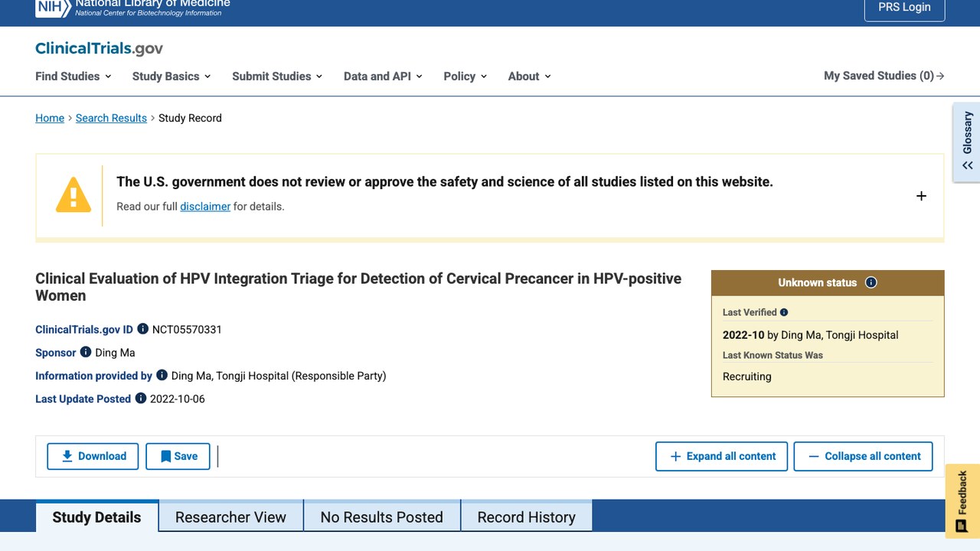Click the info icon beside Last Verified
This screenshot has width=980, height=551.
click(784, 312)
